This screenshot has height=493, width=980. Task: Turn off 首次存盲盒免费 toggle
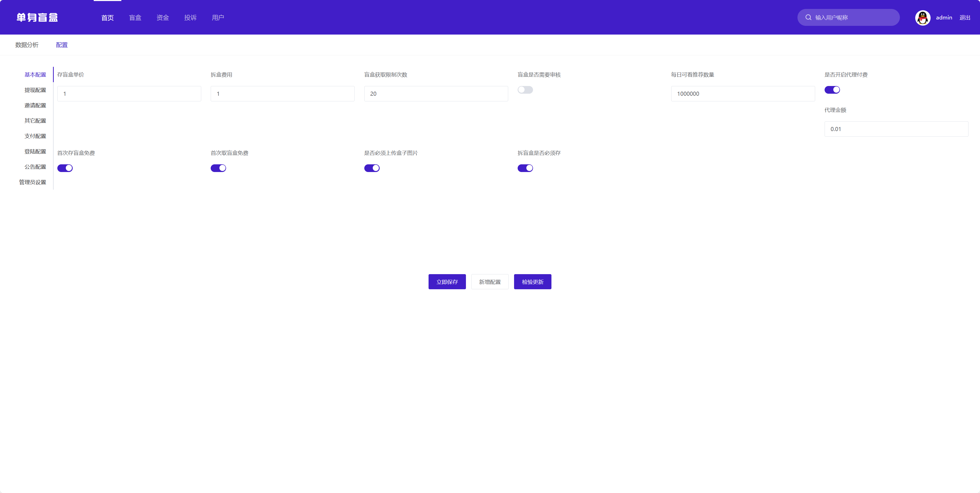tap(65, 168)
